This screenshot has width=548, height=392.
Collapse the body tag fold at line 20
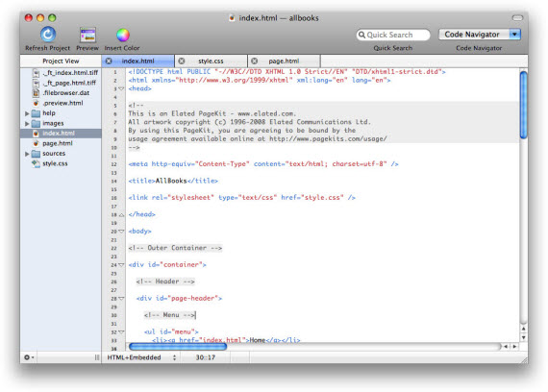(x=121, y=232)
